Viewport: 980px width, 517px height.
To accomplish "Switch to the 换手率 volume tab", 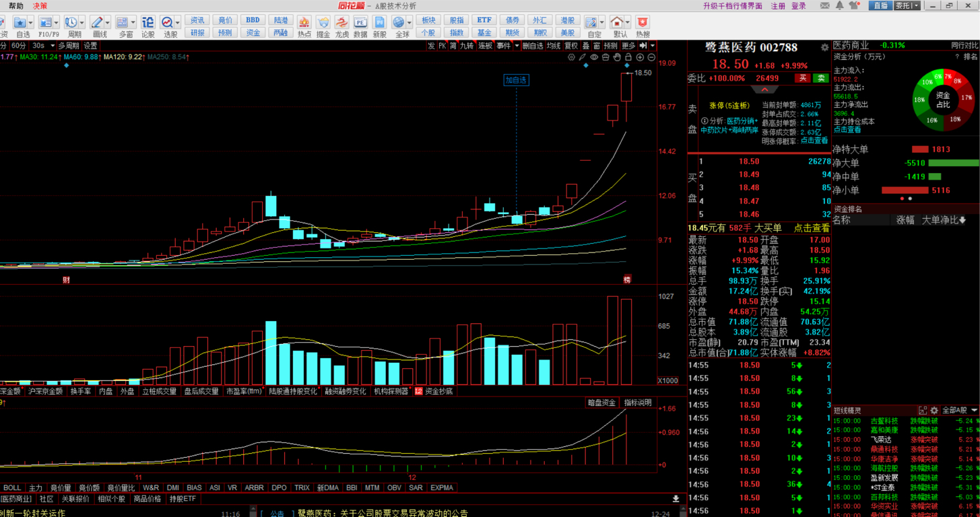I will point(80,390).
